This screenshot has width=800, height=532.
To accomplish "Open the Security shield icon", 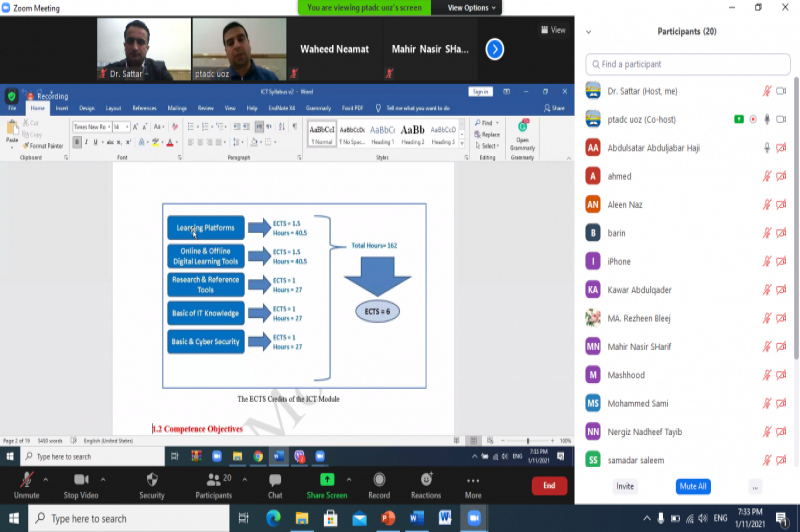I will point(152,481).
